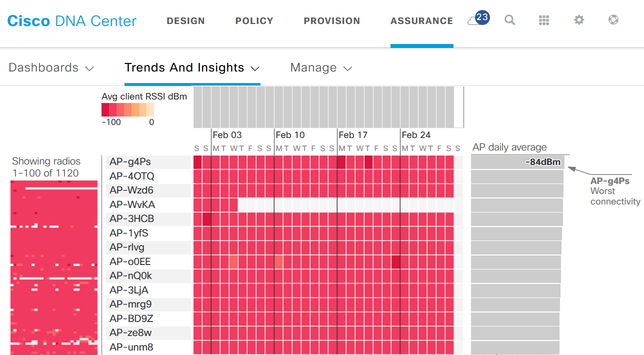Click the search magnifier icon

(x=509, y=20)
